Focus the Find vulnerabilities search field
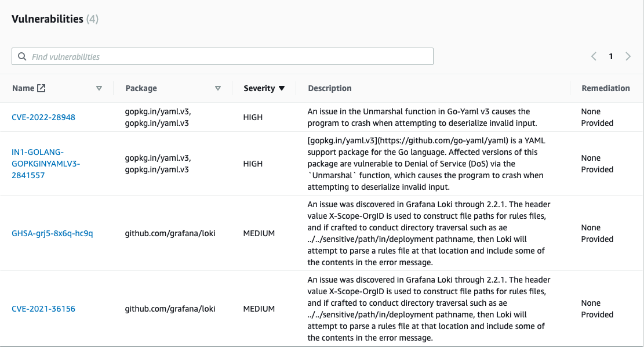This screenshot has width=644, height=347. (222, 56)
